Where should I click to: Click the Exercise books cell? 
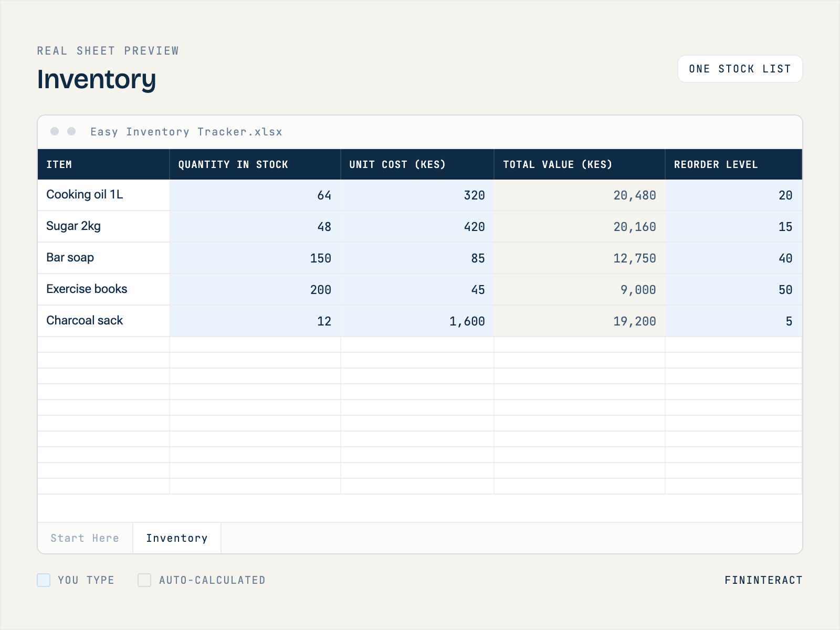coord(103,289)
